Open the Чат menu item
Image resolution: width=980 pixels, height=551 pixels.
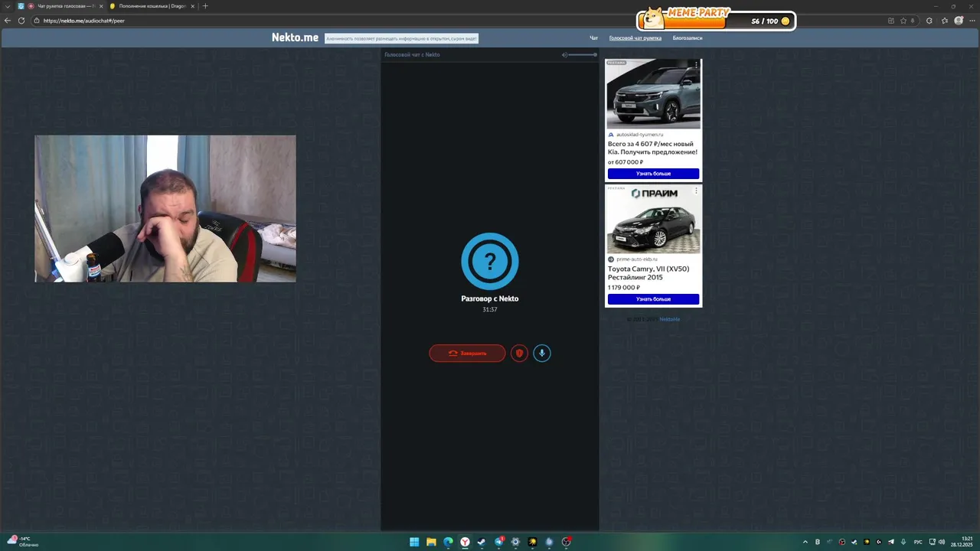point(593,37)
